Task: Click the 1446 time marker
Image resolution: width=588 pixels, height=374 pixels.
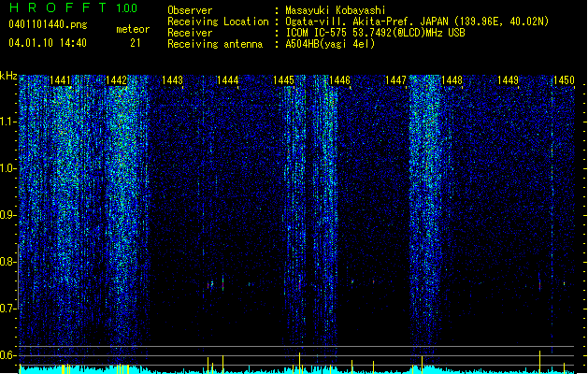Action: point(339,80)
